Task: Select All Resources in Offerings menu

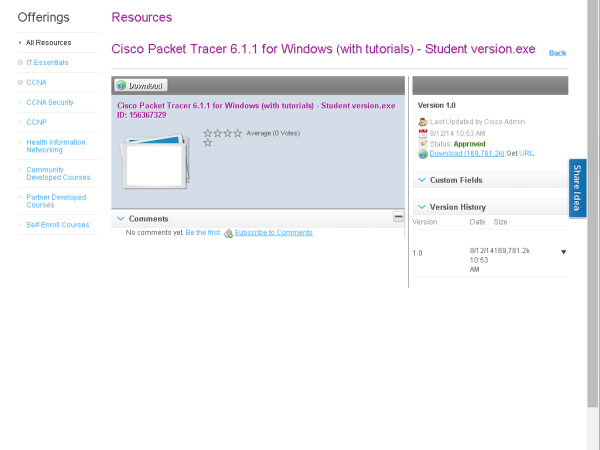Action: tap(48, 43)
